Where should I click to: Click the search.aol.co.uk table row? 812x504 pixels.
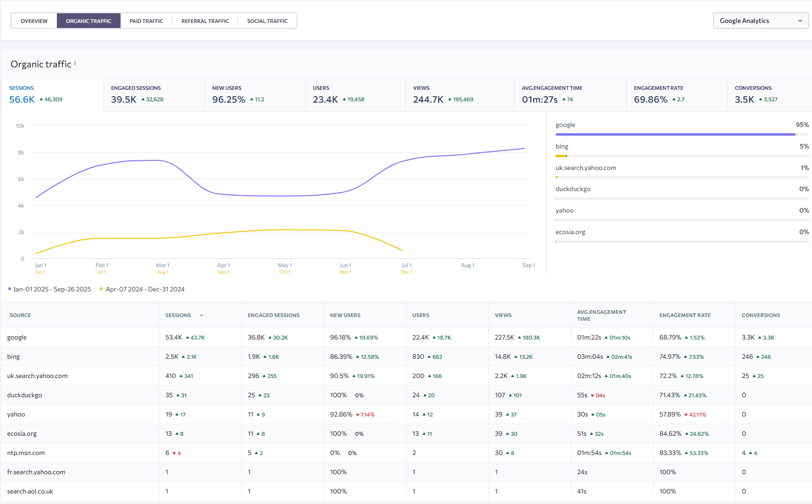point(406,491)
